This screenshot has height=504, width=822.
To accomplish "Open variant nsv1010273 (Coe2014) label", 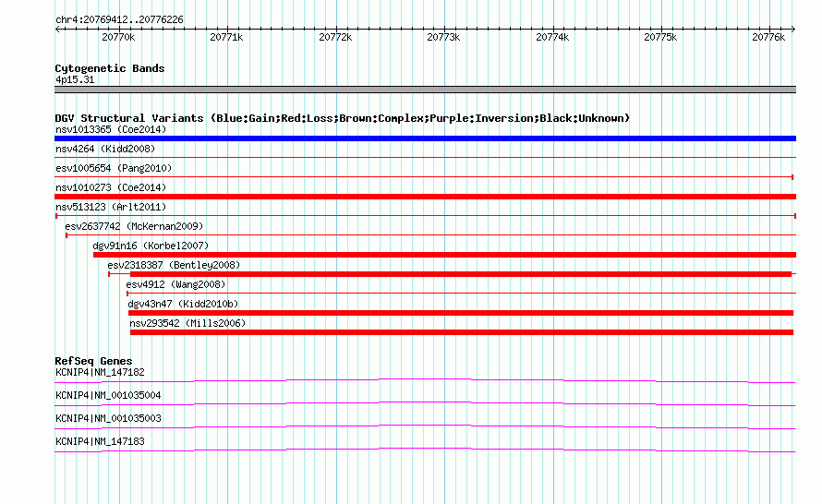I will click(111, 187).
